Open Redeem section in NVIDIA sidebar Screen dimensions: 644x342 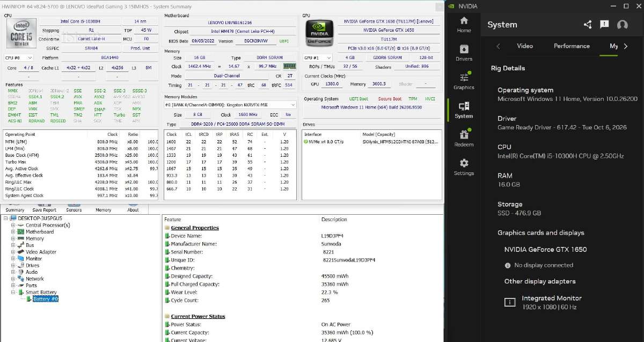click(464, 139)
